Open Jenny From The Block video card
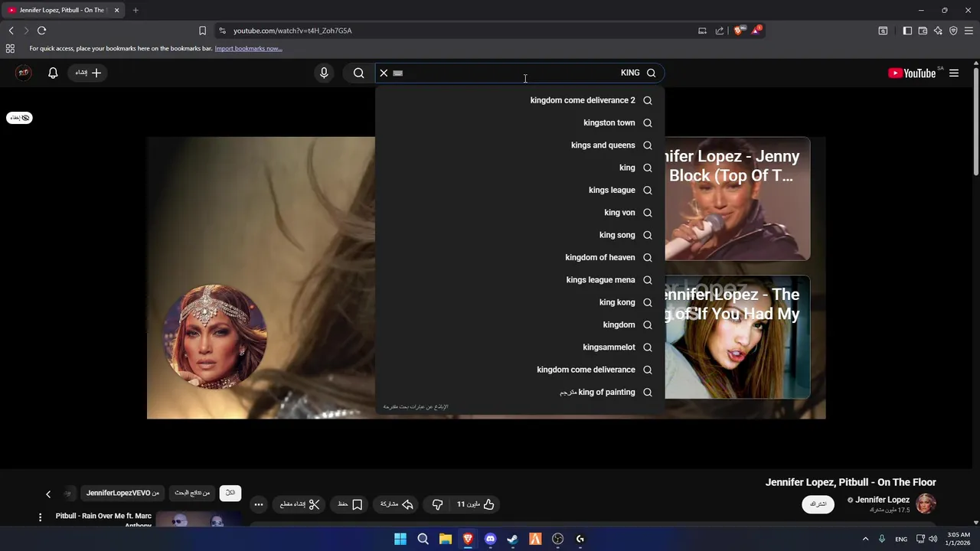This screenshot has height=551, width=980. pyautogui.click(x=737, y=199)
